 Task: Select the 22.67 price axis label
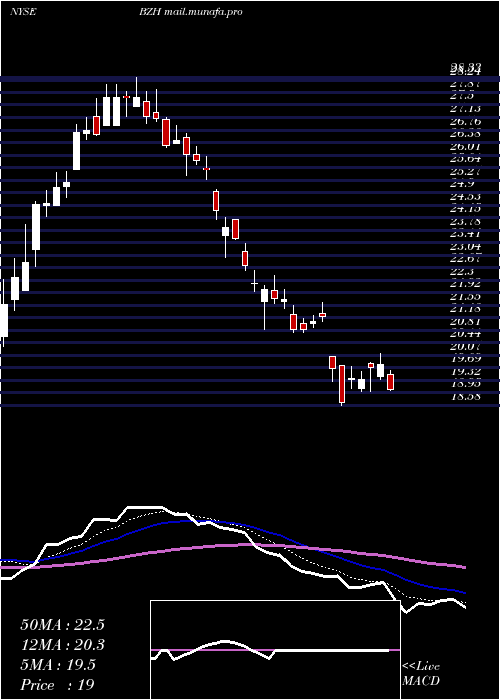tap(465, 259)
